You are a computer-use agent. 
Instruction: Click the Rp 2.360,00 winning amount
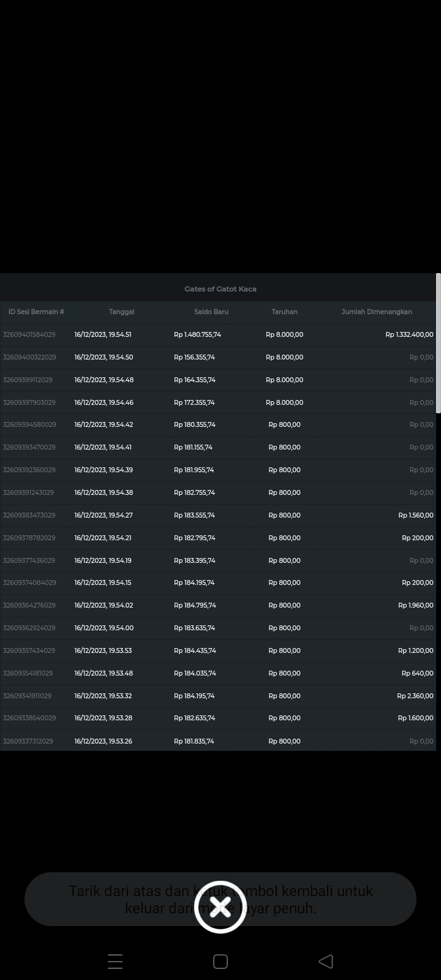[415, 696]
